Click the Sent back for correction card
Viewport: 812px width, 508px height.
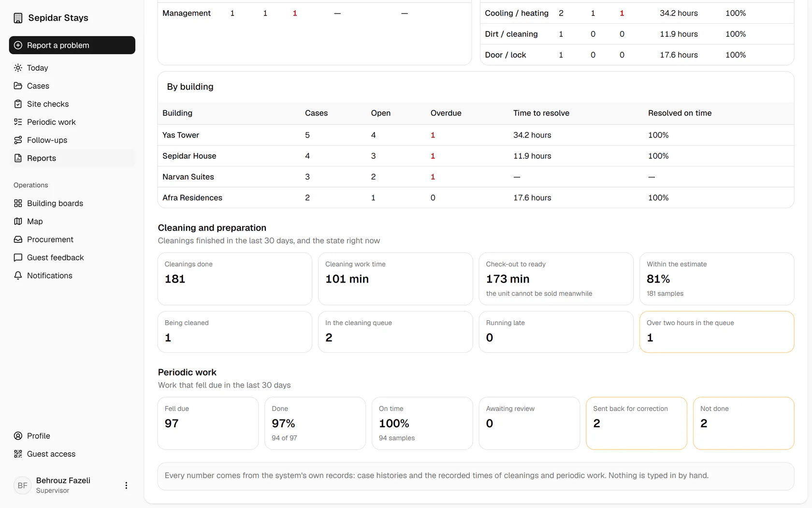[637, 423]
